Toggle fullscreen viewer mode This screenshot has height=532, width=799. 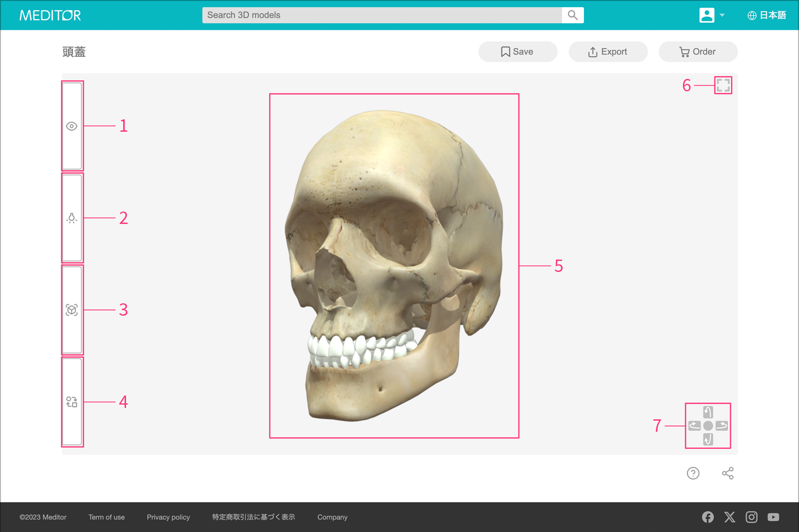723,85
